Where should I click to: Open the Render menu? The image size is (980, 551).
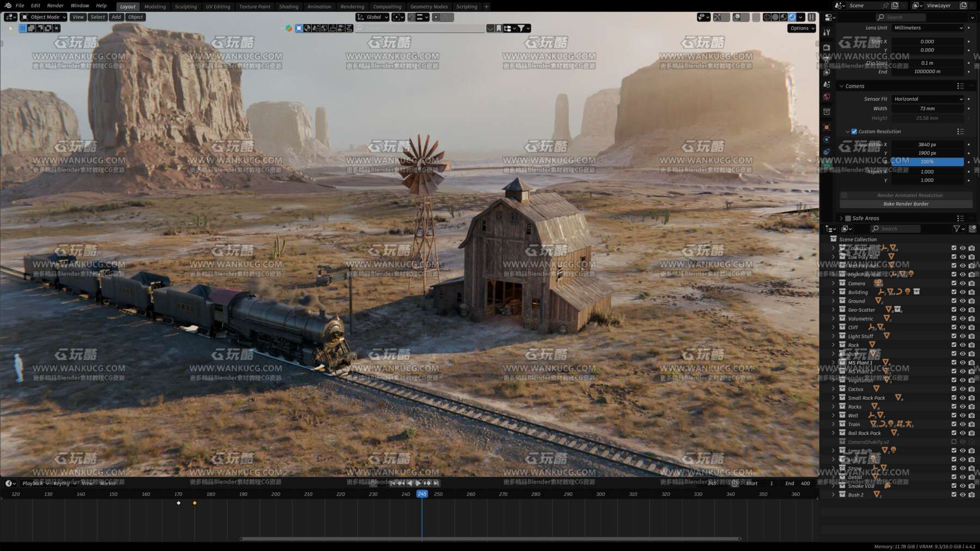pos(55,5)
